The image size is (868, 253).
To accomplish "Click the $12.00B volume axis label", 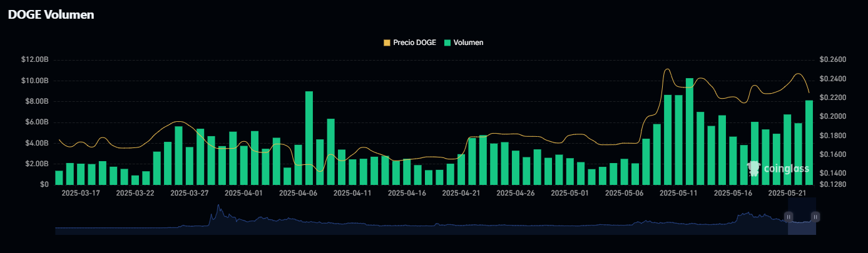I will 35,60.
